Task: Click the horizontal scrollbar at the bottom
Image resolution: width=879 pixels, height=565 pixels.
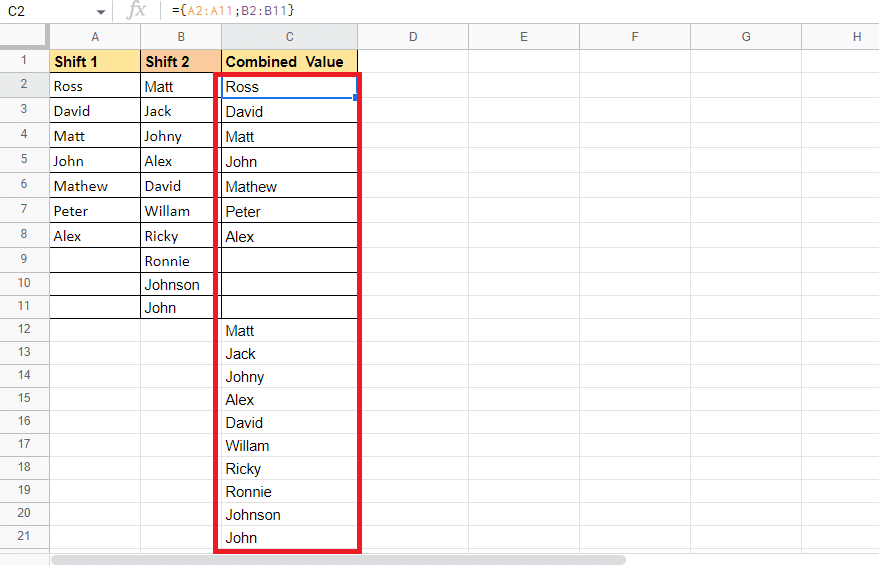Action: (x=338, y=560)
